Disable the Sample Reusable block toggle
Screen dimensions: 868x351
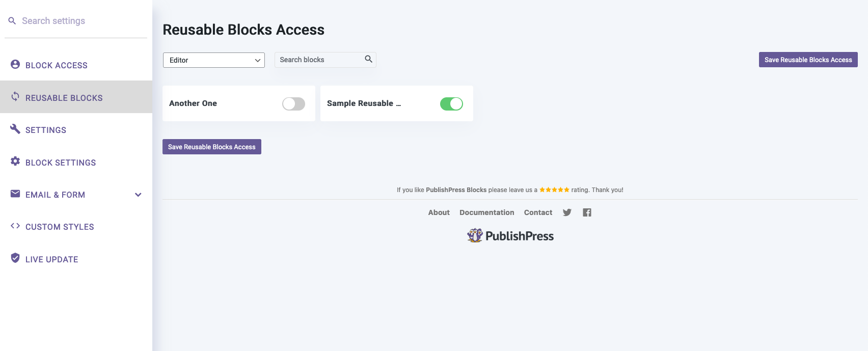click(451, 103)
